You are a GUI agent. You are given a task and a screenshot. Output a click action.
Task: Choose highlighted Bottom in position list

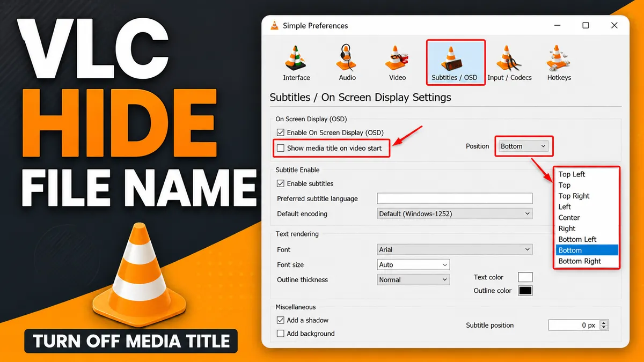tap(587, 250)
